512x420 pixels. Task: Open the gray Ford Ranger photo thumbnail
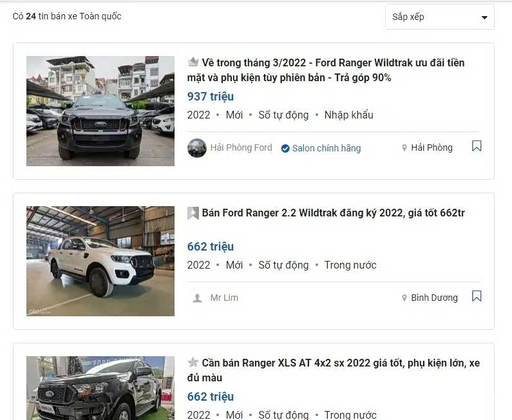pyautogui.click(x=100, y=111)
